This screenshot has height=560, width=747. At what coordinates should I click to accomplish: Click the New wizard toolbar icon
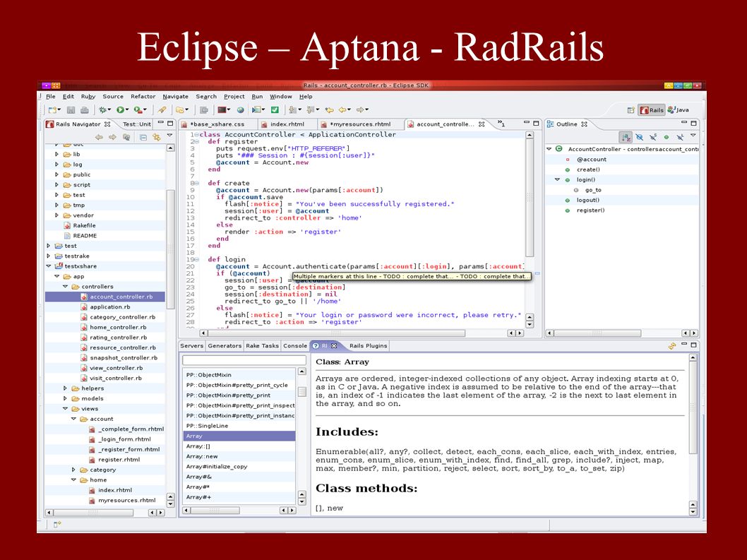[52, 110]
